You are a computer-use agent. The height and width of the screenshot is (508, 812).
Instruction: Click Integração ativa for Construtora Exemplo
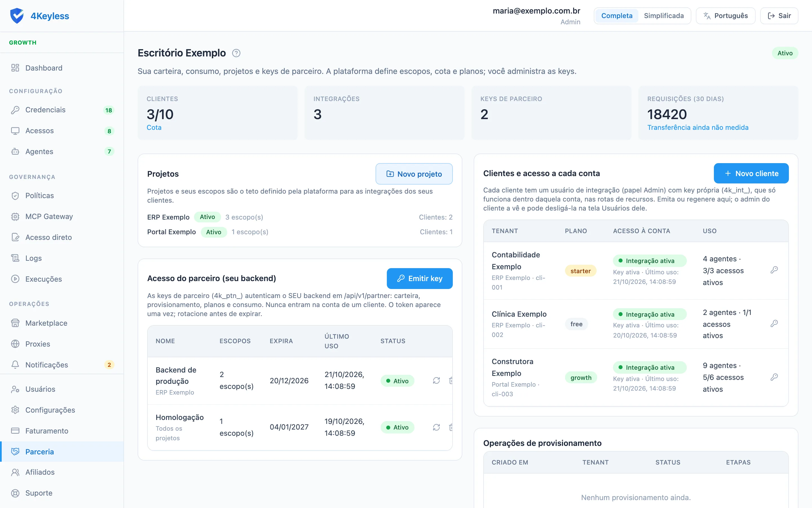point(650,367)
